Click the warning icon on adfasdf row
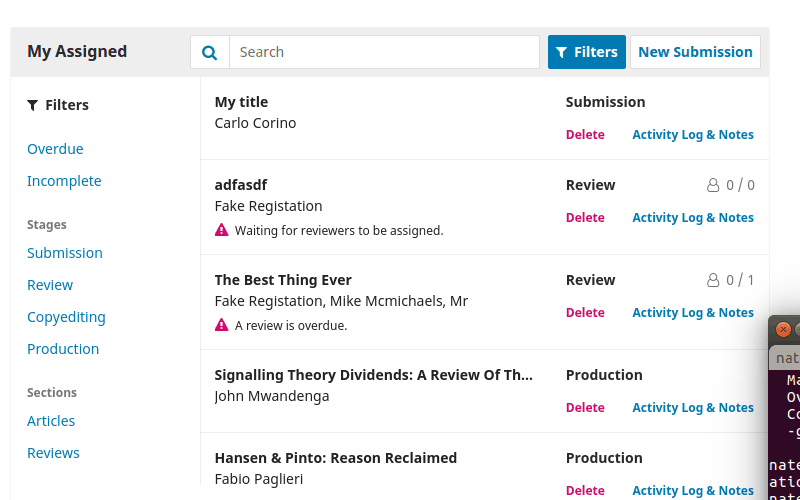The width and height of the screenshot is (800, 500). point(221,230)
